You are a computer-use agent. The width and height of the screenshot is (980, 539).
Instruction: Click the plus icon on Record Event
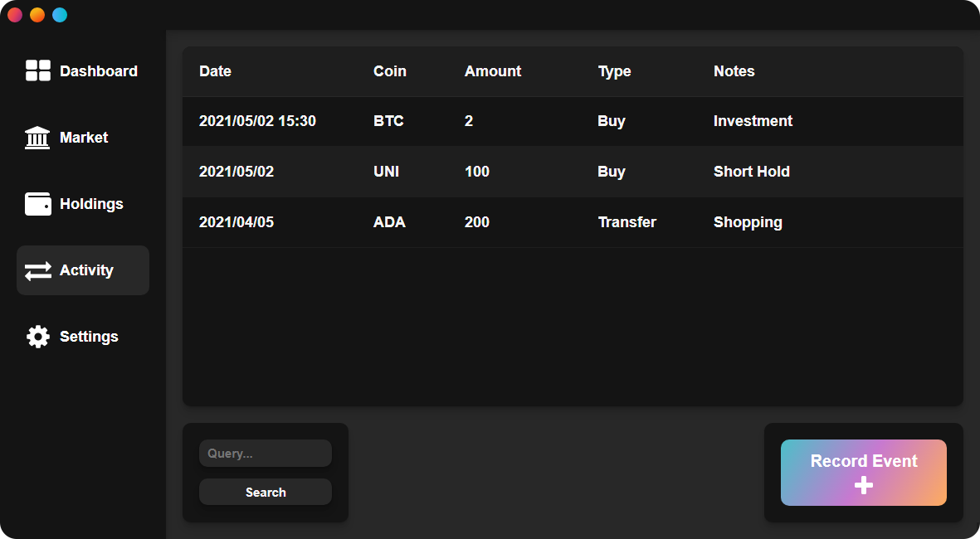[x=864, y=485]
